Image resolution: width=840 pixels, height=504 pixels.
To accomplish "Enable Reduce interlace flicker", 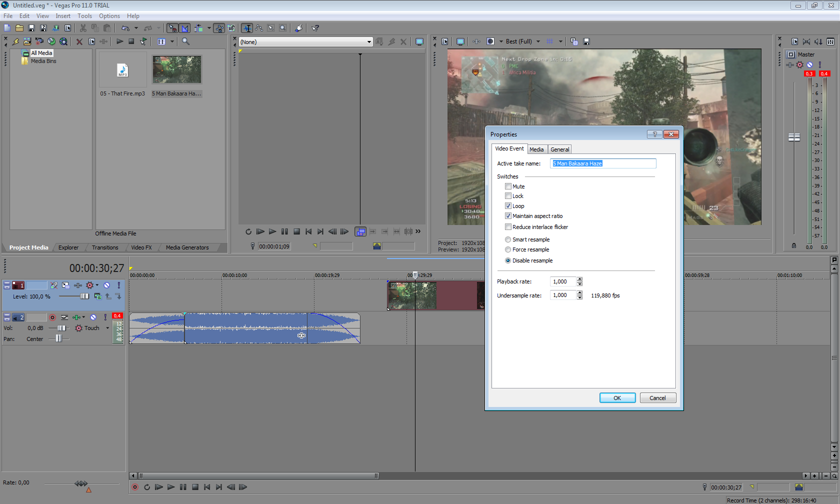I will tap(508, 227).
